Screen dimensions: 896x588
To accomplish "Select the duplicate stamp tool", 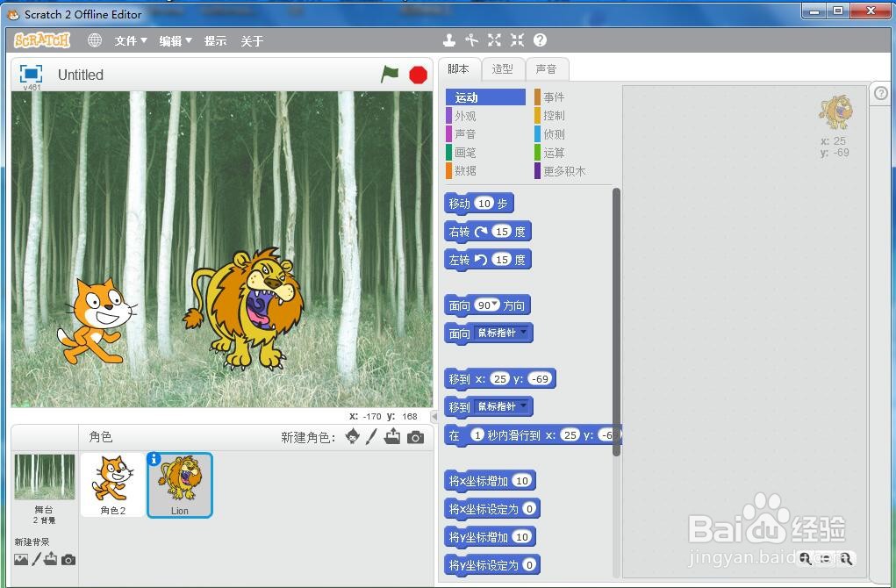I will [x=449, y=40].
